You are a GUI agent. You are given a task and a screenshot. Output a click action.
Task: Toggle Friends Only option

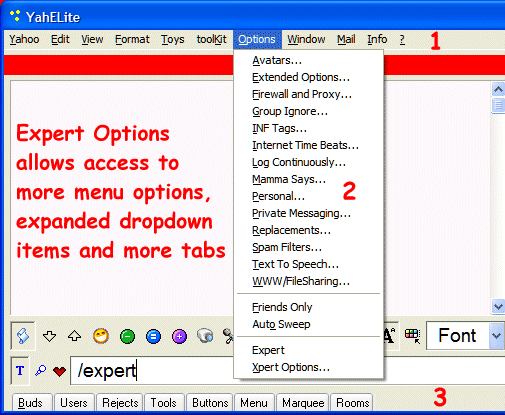coord(309,307)
